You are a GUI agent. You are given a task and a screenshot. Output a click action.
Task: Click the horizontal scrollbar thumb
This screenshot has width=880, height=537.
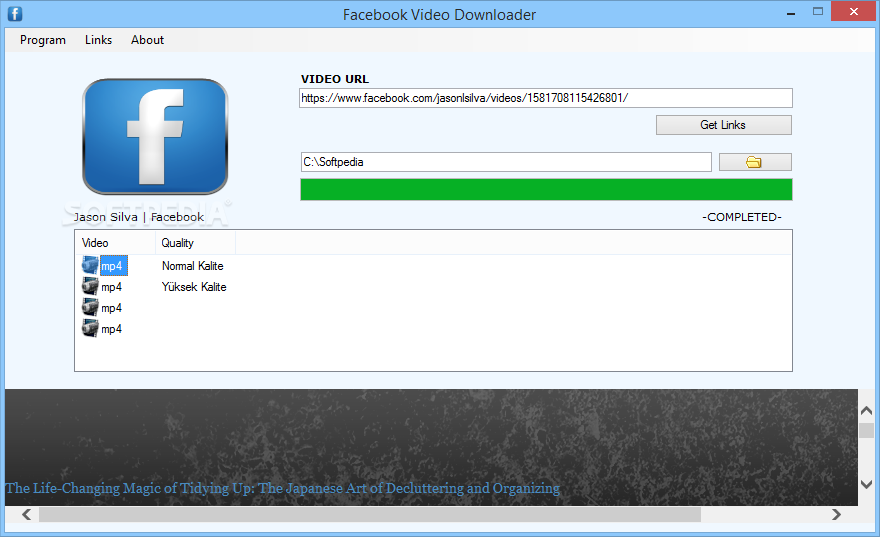point(370,515)
